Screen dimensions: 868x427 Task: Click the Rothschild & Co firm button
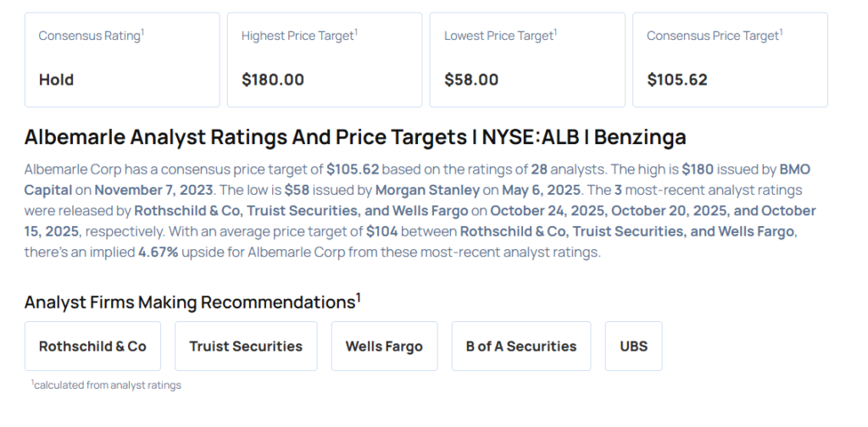92,346
